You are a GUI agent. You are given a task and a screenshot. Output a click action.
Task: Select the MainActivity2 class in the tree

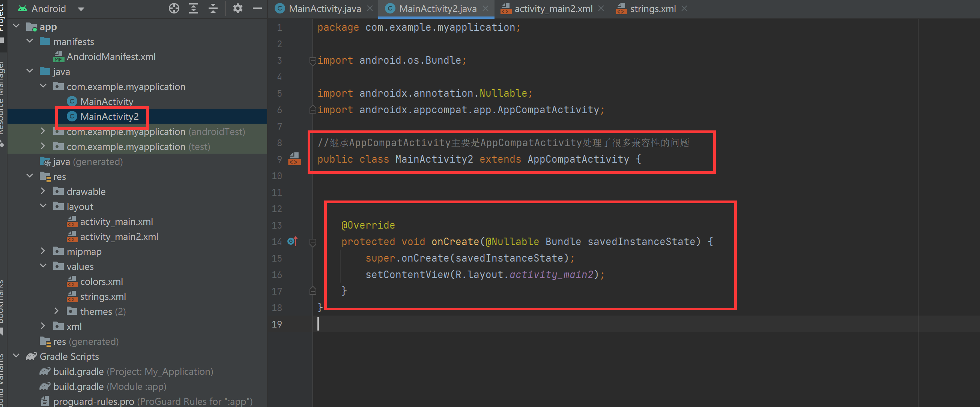109,117
